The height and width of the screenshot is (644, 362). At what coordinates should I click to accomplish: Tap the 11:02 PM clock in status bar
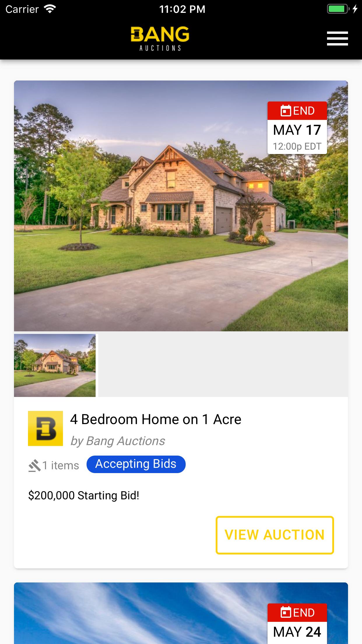[x=182, y=9]
